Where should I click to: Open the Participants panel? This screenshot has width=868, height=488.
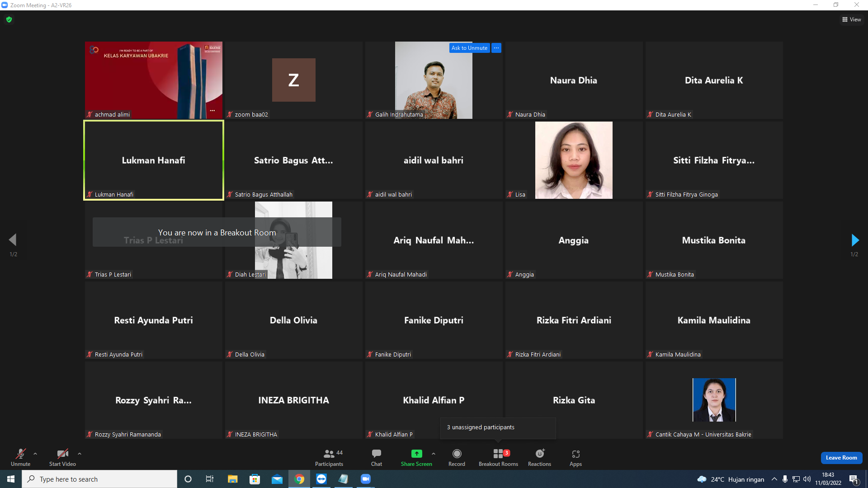(329, 457)
